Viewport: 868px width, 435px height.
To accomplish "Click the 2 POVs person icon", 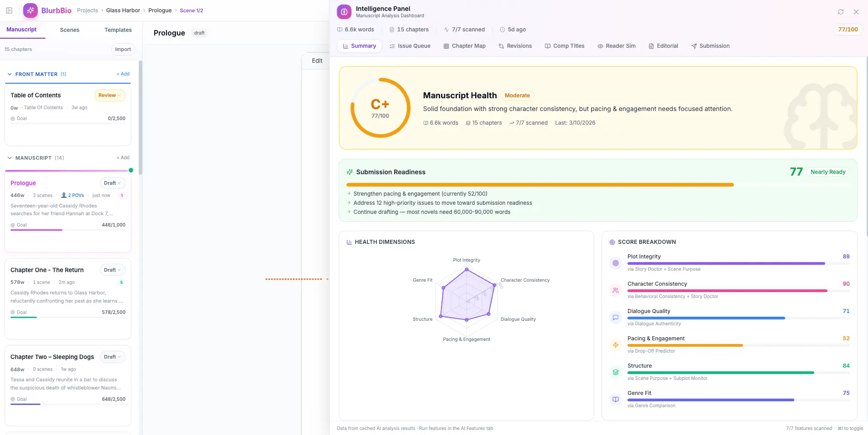I will point(64,195).
